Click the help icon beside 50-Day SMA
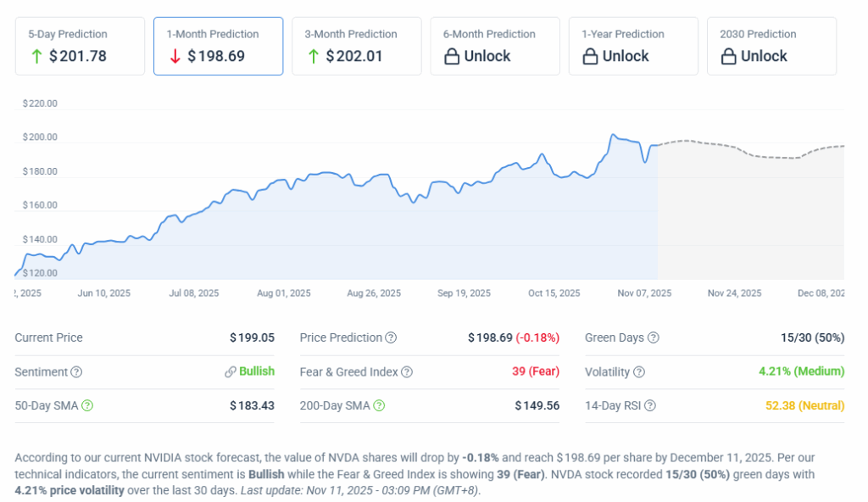This screenshot has width=868, height=502. coord(87,405)
